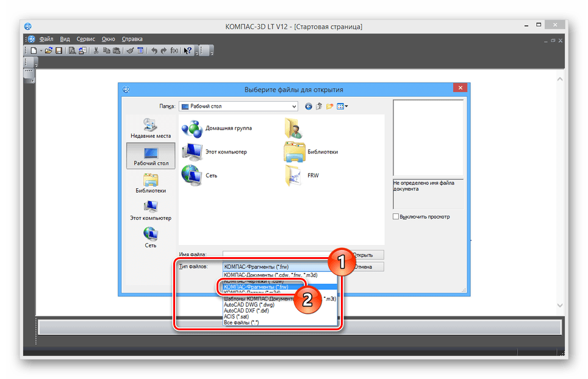This screenshot has height=379, width=588.
Task: Click the Save floppy disk icon
Action: [59, 51]
